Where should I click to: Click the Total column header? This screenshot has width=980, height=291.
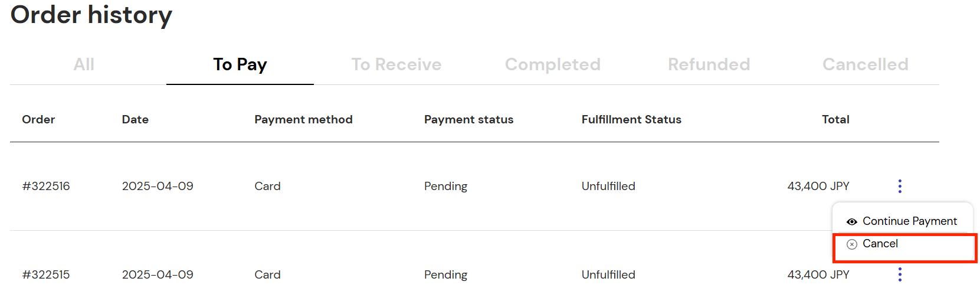pos(835,119)
